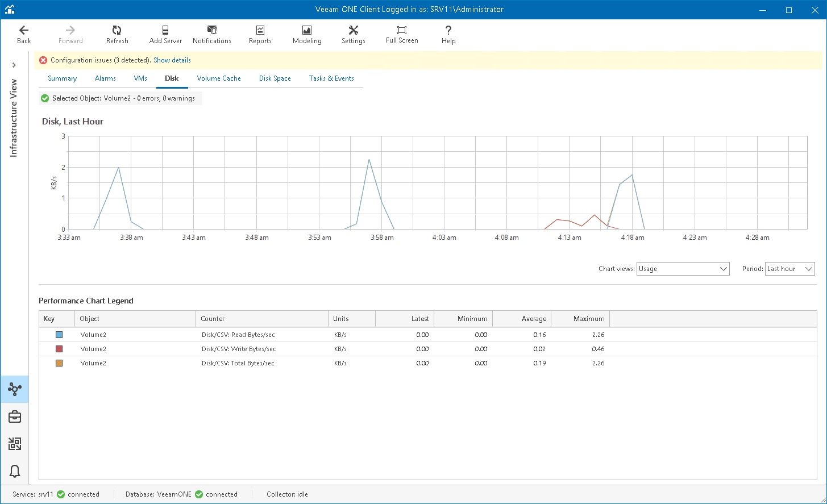Click the 0.19 average value cell
The width and height of the screenshot is (827, 504).
pos(539,363)
